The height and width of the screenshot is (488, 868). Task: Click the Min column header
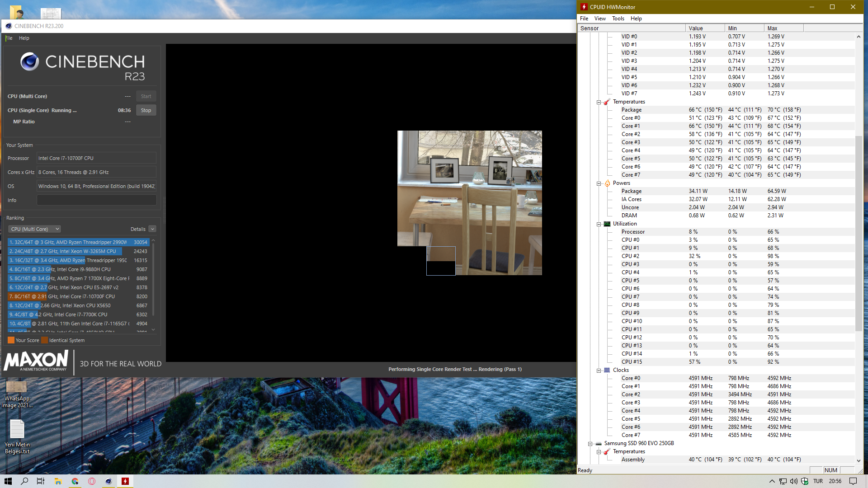[745, 28]
